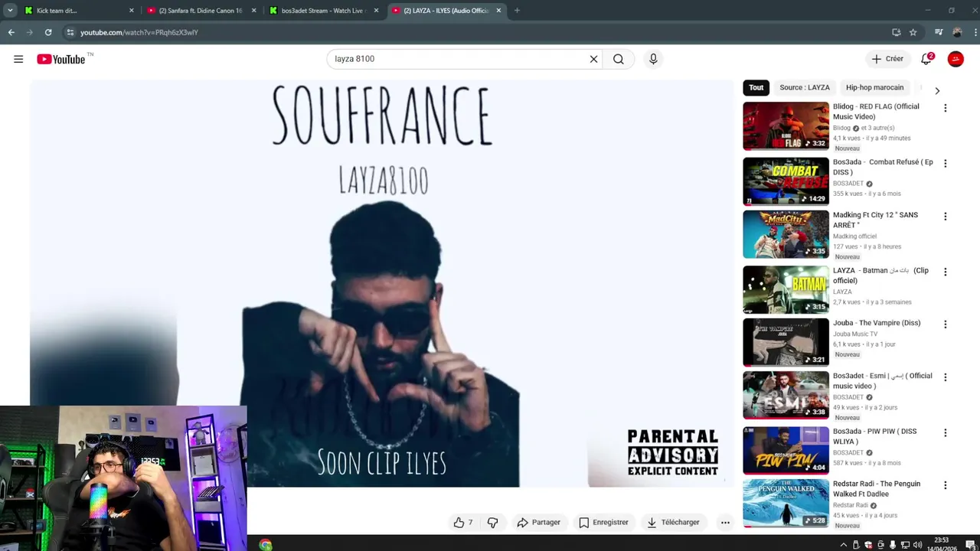Open Blidog - RED FLAG video title
Viewport: 980px width, 551px height.
pos(877,112)
